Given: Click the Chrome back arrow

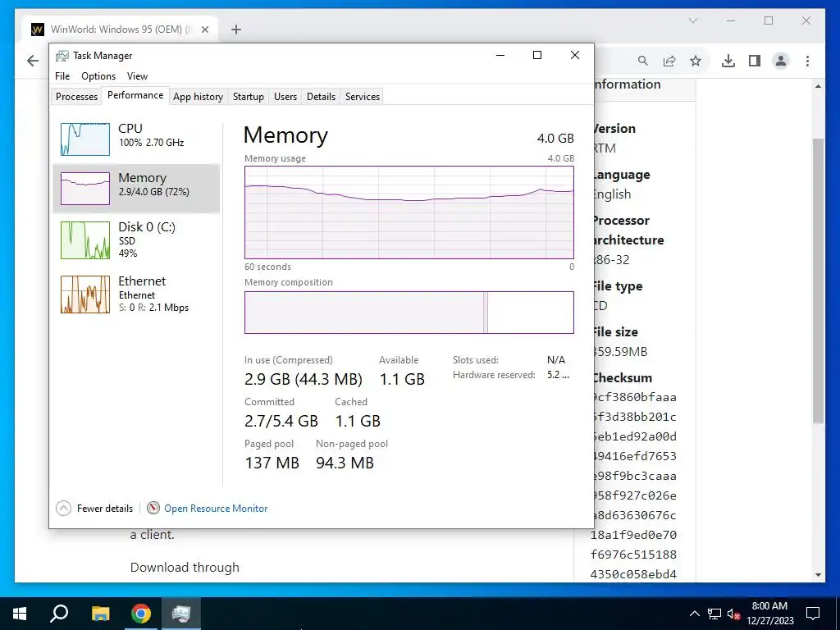Looking at the screenshot, I should tap(33, 61).
